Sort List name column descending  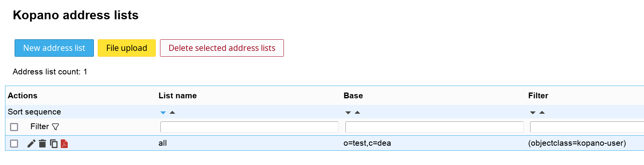(163, 113)
